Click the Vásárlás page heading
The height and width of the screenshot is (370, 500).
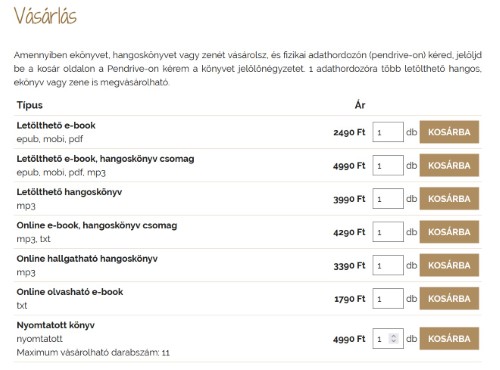click(45, 16)
